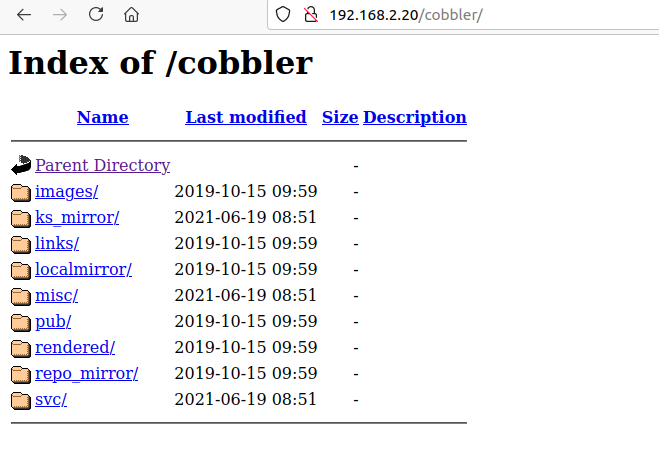Navigate to the rendered/ folder link
Image resolution: width=659 pixels, height=458 pixels.
tap(75, 348)
